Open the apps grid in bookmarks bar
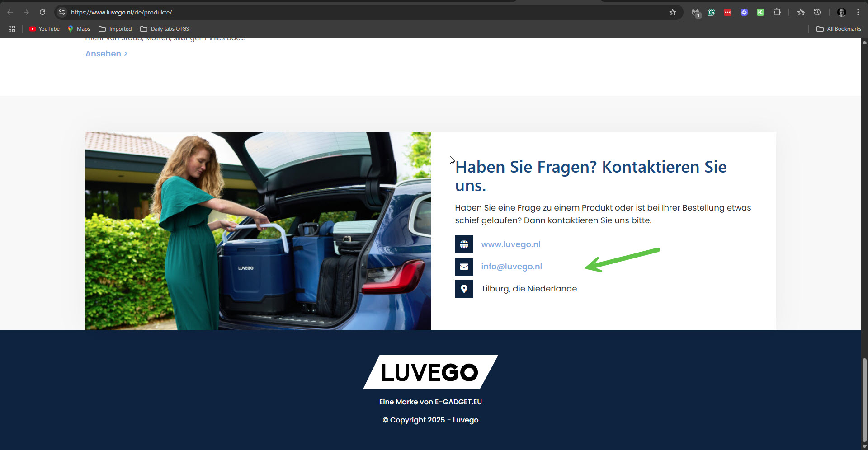This screenshot has height=450, width=868. coord(12,29)
